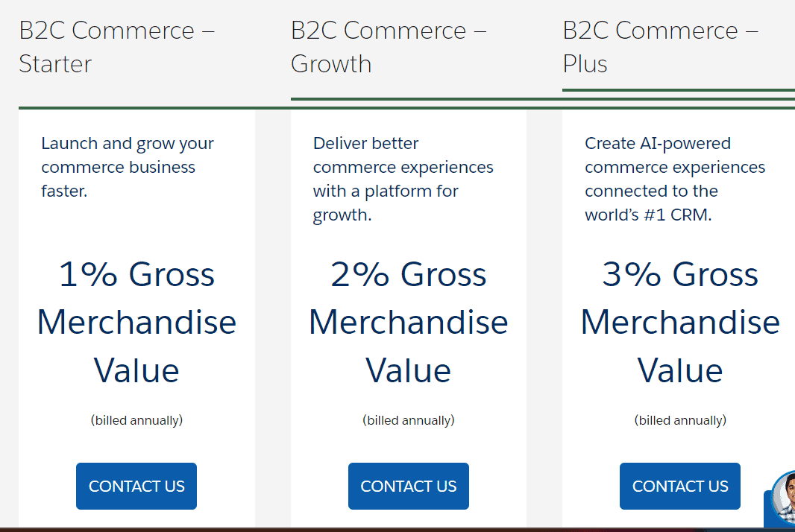Select the B2C Commerce – Starter heading
795x532 pixels.
[116, 47]
